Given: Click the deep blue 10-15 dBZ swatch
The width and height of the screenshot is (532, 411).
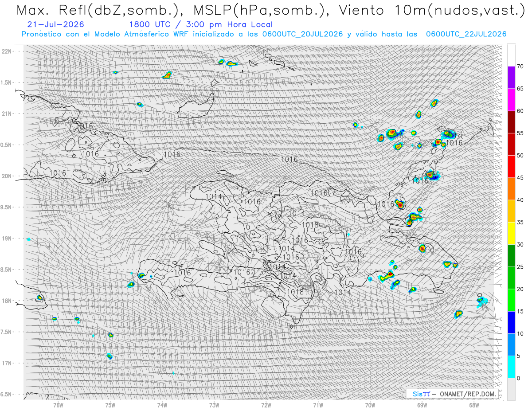Looking at the screenshot, I should tap(511, 322).
